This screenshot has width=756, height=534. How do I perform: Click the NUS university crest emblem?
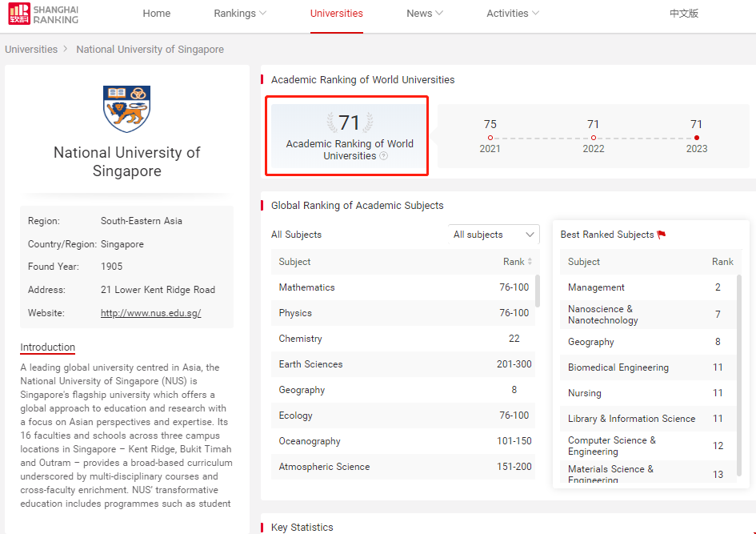126,107
